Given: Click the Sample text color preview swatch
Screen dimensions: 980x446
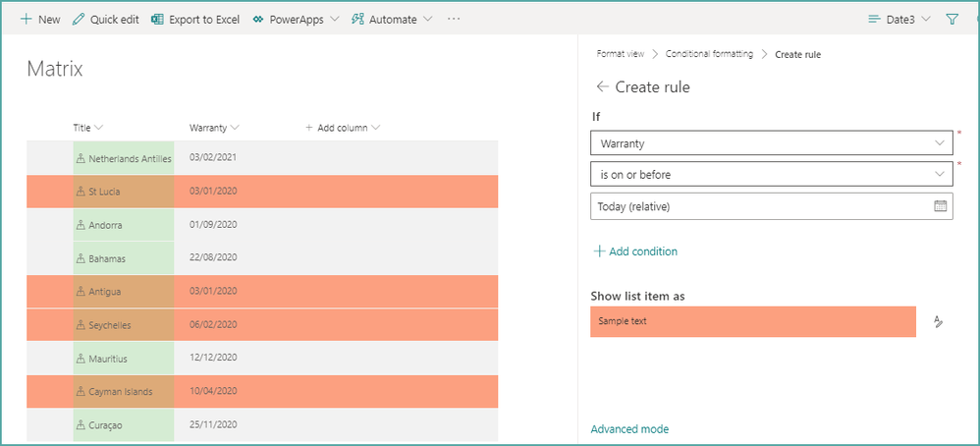Looking at the screenshot, I should pos(752,322).
